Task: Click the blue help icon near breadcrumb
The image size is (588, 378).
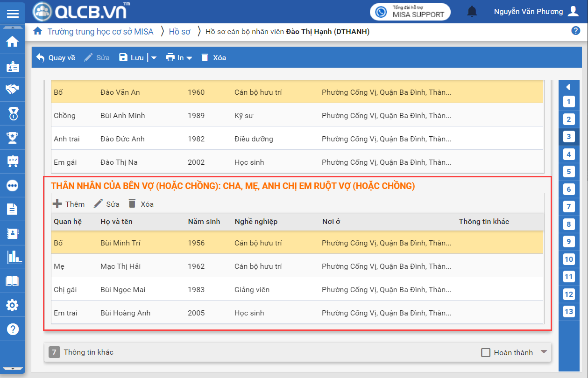Action: (575, 31)
